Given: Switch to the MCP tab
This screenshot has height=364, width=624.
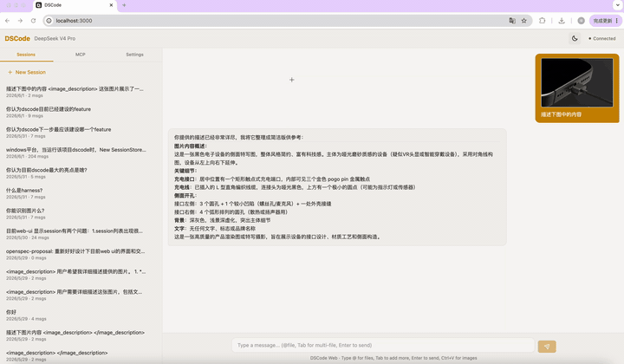Looking at the screenshot, I should coord(81,55).
